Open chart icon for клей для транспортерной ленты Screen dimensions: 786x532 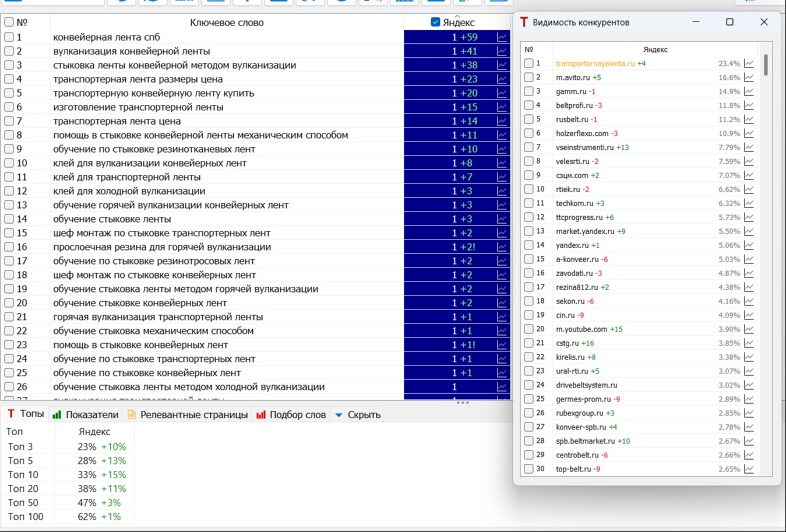tap(502, 177)
